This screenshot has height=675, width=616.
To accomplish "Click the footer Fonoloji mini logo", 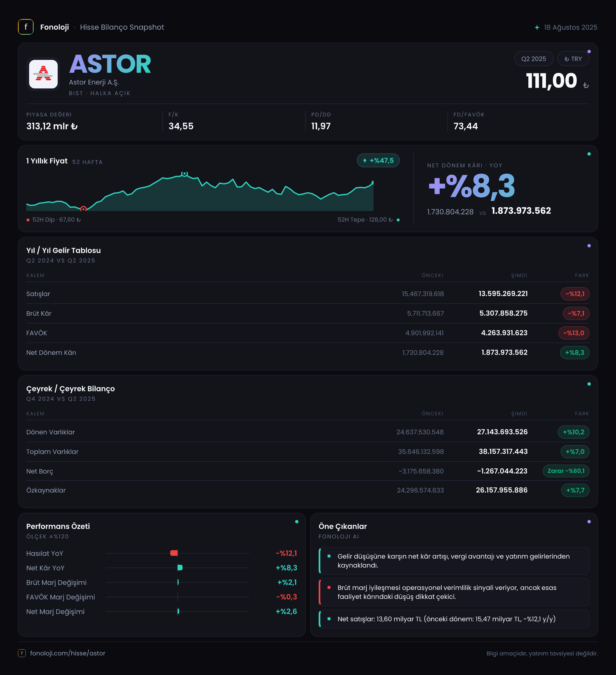I will [x=22, y=653].
